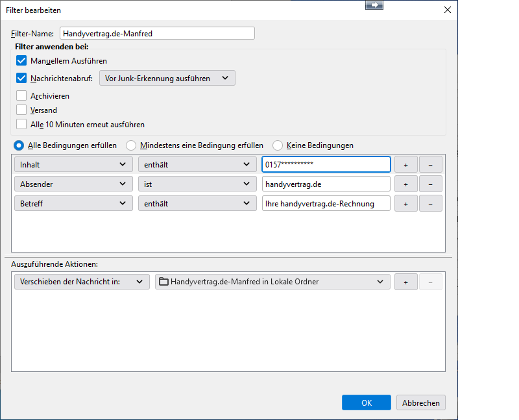
Task: Check Alle 10 Minuten erneut ausführen
Action: 21,124
